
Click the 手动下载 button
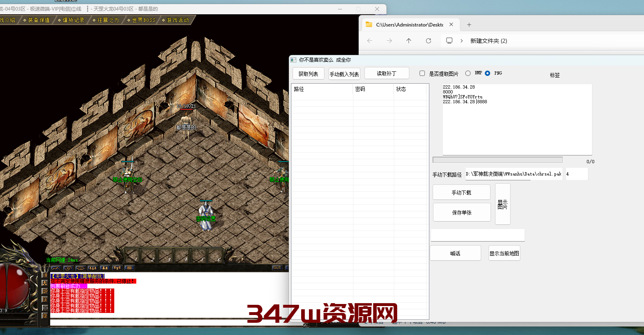(462, 192)
